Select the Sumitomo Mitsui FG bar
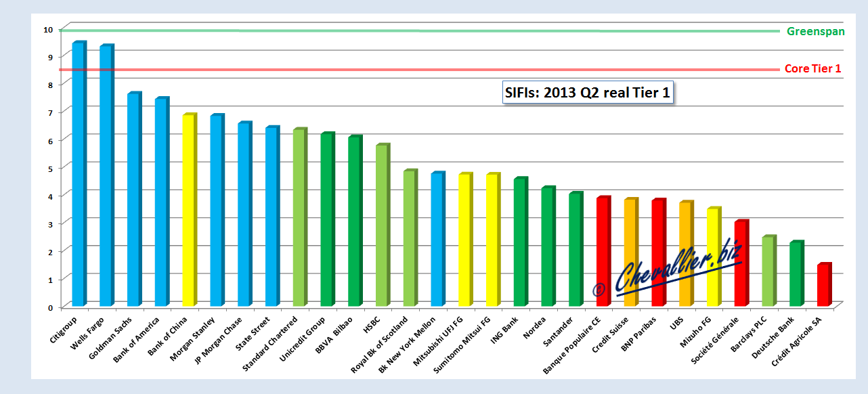This screenshot has height=394, width=868. coord(493,240)
